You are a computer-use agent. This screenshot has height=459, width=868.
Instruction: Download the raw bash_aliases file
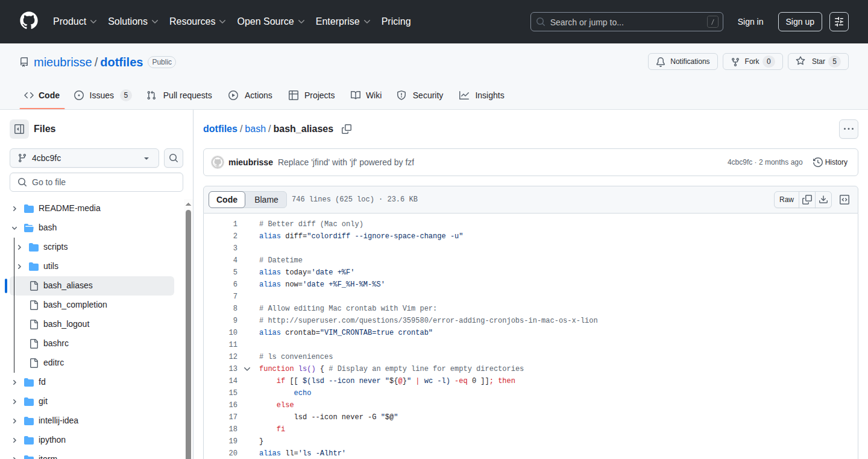(823, 200)
